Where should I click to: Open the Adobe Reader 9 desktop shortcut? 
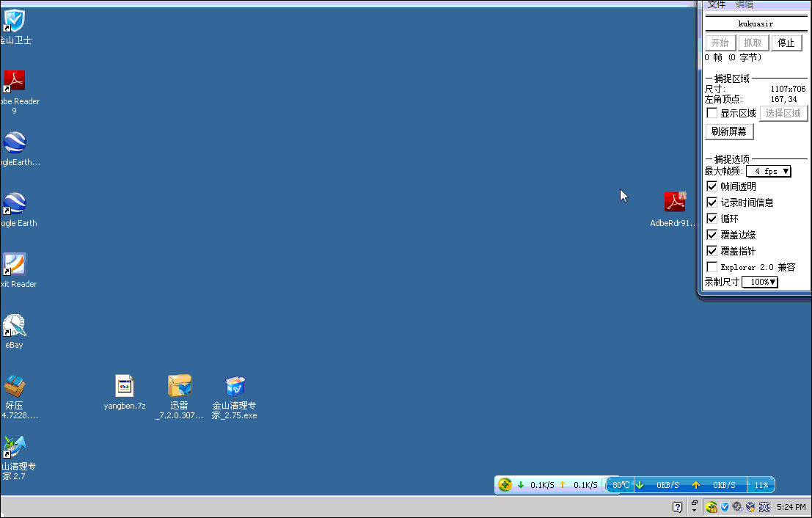click(15, 81)
